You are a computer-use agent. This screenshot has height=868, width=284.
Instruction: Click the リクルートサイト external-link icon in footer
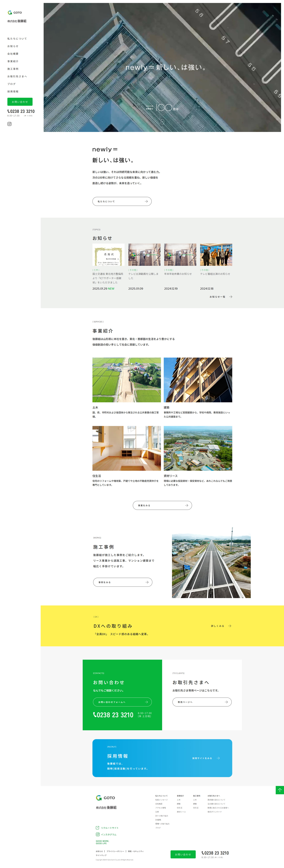[97, 828]
